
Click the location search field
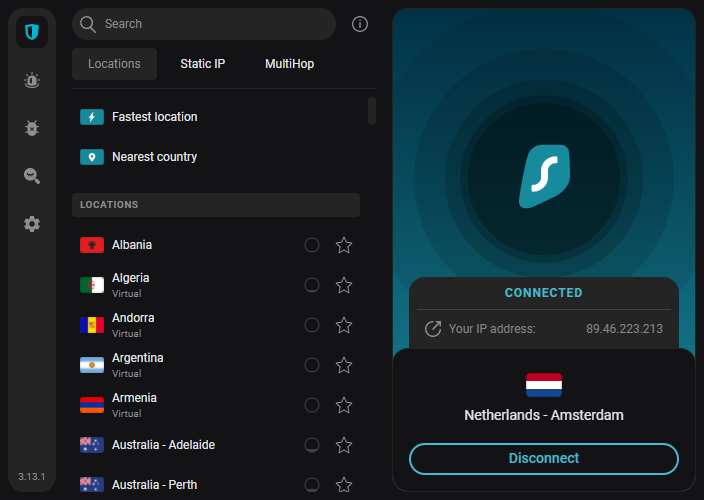[x=204, y=24]
